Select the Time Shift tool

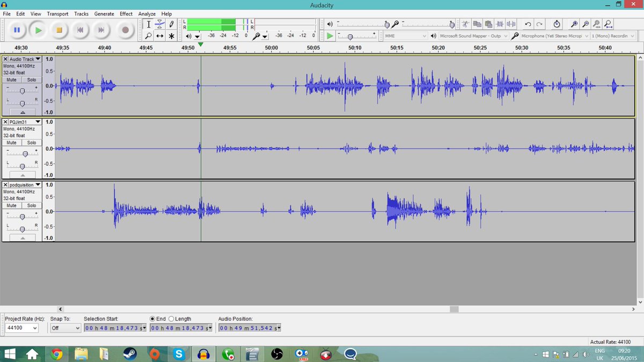click(x=160, y=36)
